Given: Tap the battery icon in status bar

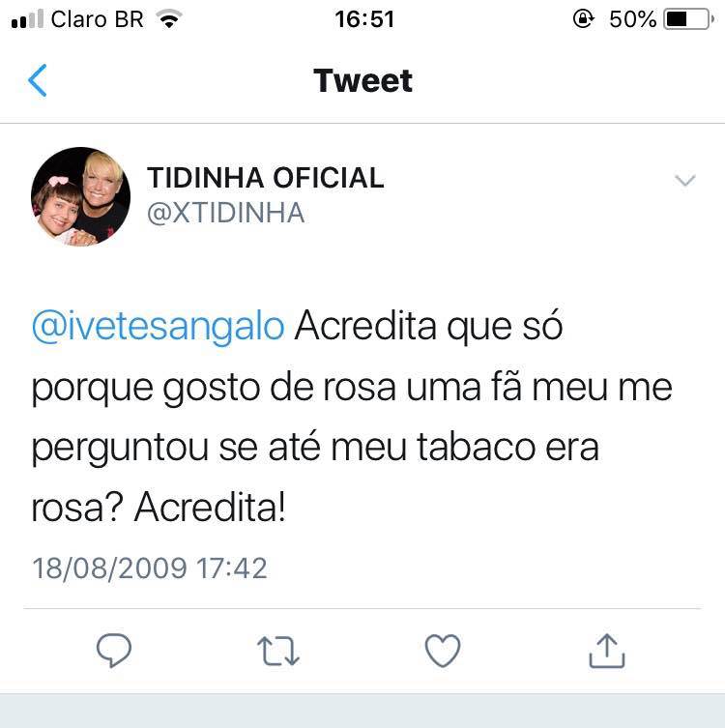Looking at the screenshot, I should [689, 19].
